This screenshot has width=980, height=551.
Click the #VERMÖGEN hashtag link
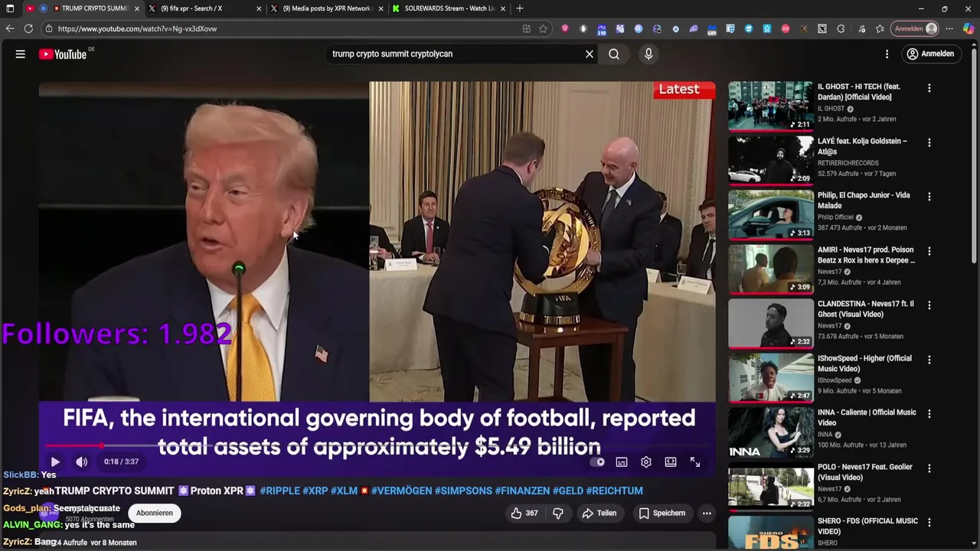(x=401, y=491)
